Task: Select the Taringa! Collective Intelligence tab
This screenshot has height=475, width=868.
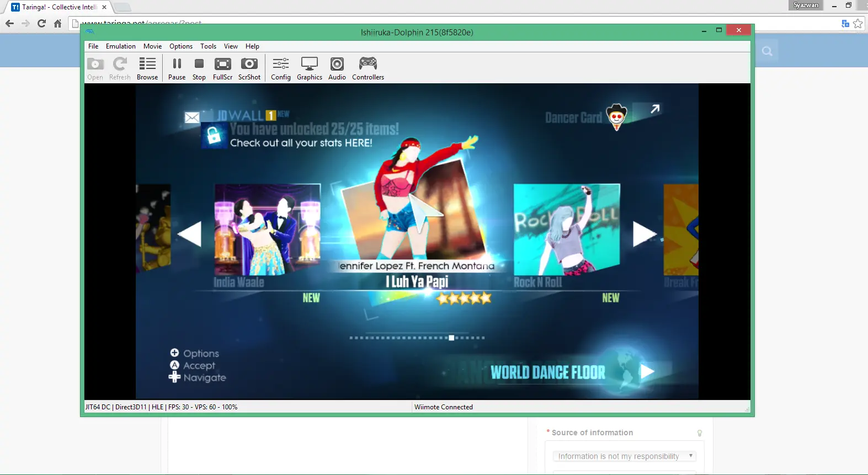Action: [x=59, y=7]
